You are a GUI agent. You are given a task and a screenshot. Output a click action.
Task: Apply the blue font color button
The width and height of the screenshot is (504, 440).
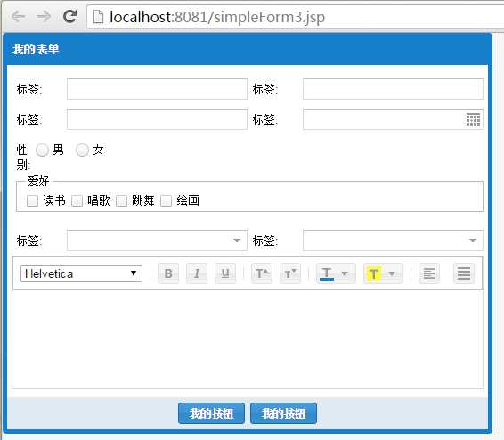(327, 273)
